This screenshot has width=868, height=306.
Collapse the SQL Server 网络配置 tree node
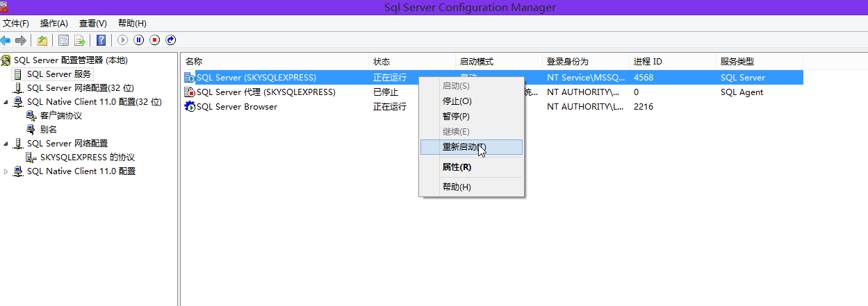pos(6,144)
